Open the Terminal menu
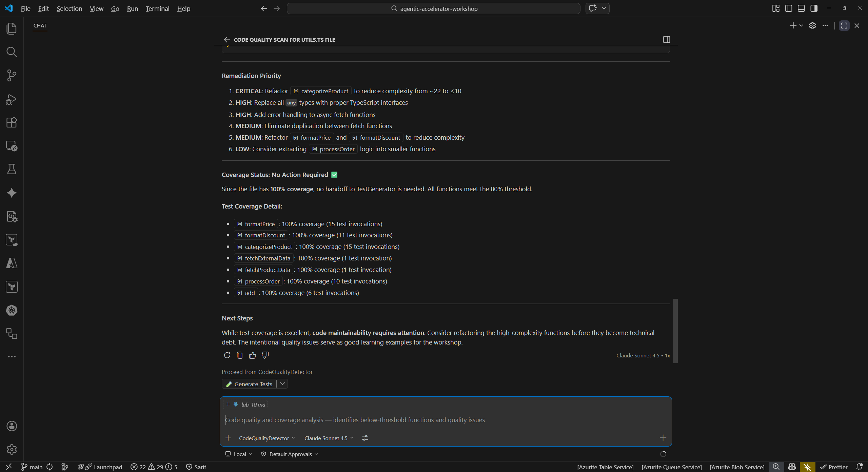Screen dimensions: 868x472 pos(157,8)
